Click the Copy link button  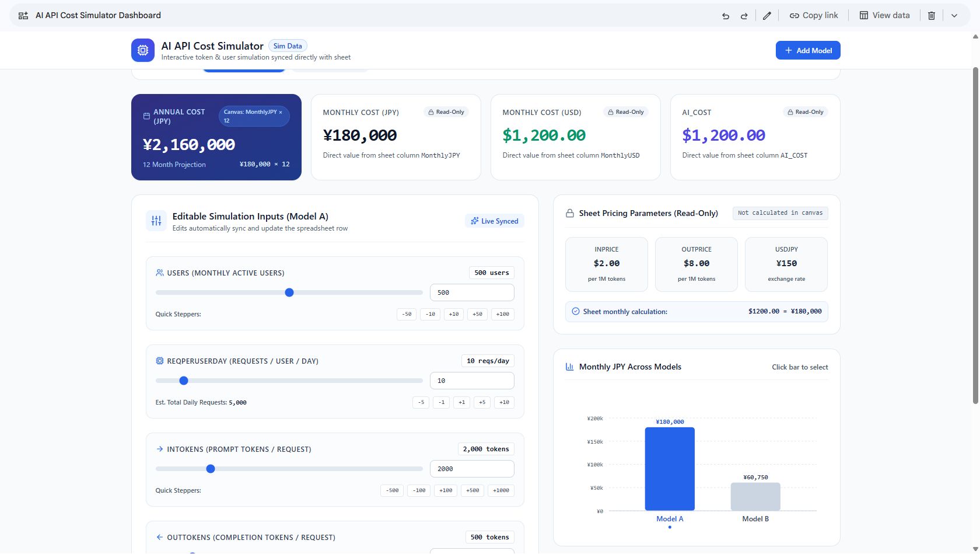point(814,16)
